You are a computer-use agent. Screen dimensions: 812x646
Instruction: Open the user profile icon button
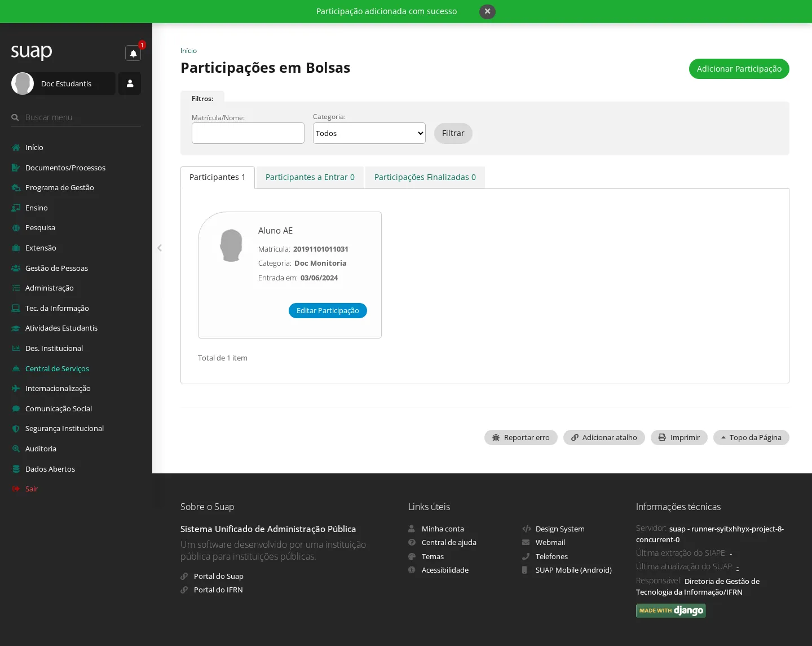point(130,84)
